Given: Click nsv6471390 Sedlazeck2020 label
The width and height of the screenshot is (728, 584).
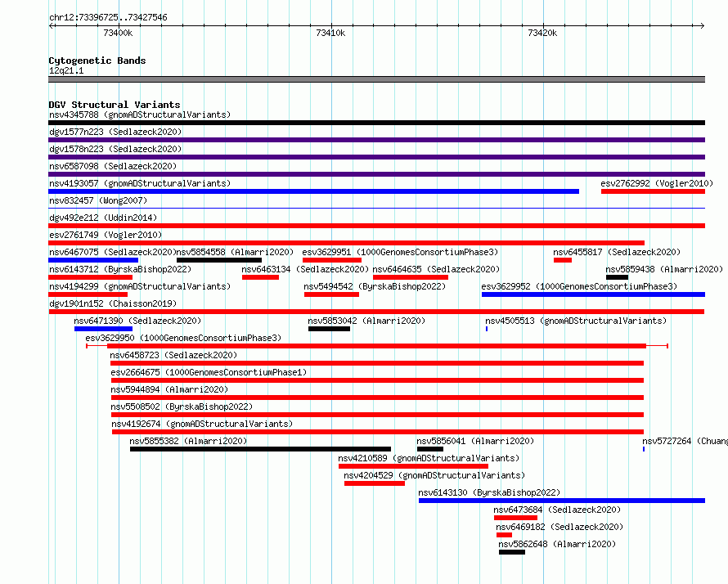Looking at the screenshot, I should (x=137, y=321).
